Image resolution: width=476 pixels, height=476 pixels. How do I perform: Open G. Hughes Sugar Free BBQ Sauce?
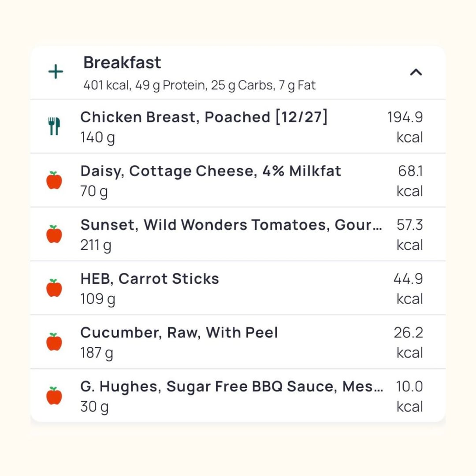pyautogui.click(x=231, y=387)
